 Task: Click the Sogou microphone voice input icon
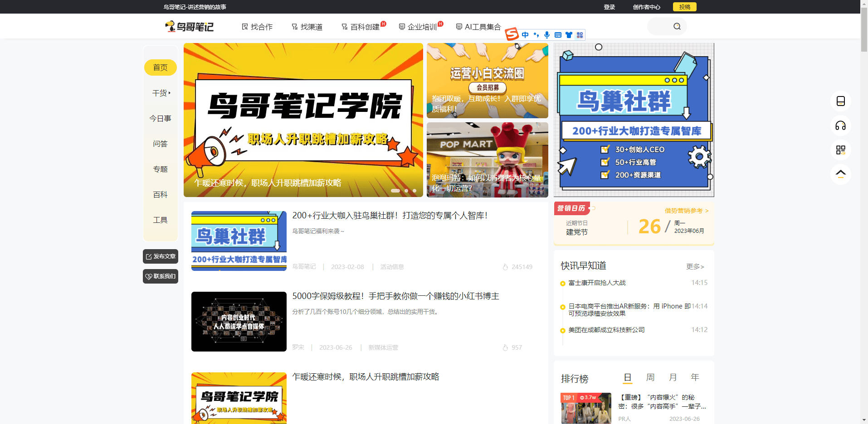pos(547,35)
